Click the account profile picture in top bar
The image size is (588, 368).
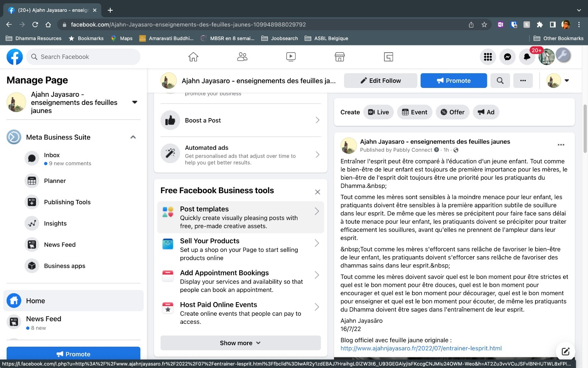(546, 57)
